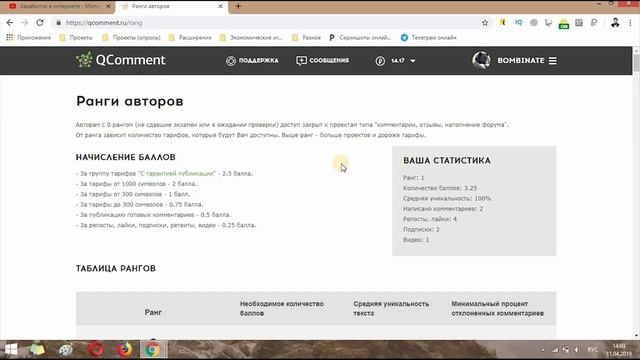Viewport: 640px width, 360px height.
Task: Launch Opera from the taskbar
Action: coord(96,349)
